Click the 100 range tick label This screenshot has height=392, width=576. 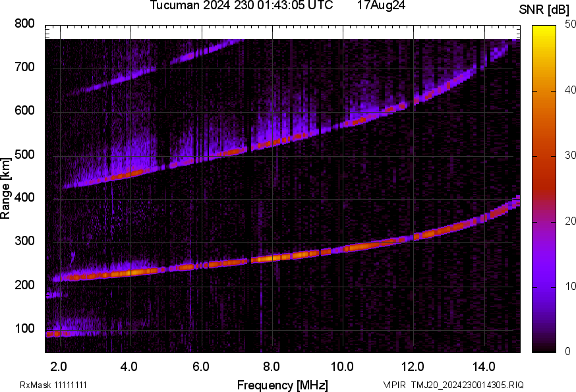[24, 329]
